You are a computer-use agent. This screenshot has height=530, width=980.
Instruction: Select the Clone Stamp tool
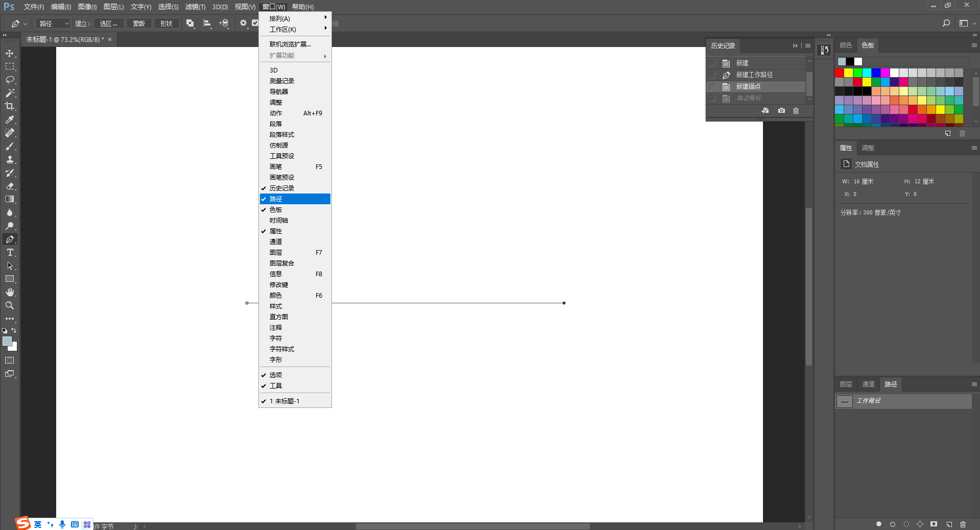pos(10,159)
